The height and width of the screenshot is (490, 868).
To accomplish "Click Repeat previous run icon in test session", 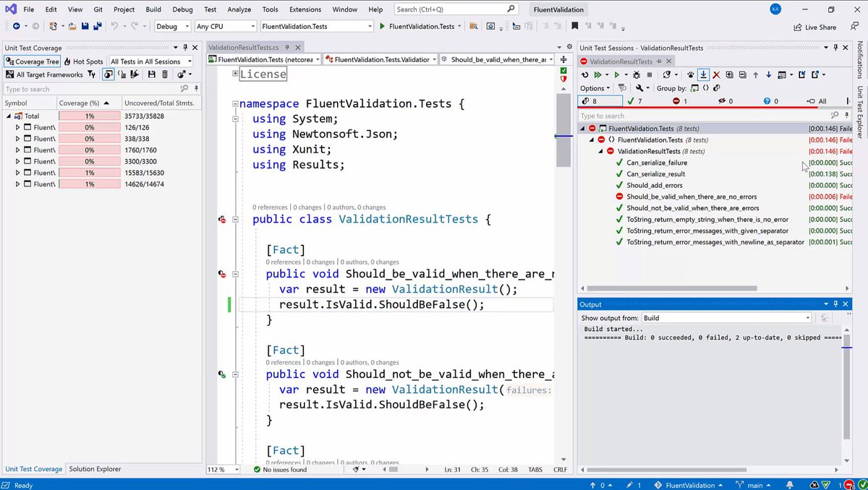I will click(585, 74).
